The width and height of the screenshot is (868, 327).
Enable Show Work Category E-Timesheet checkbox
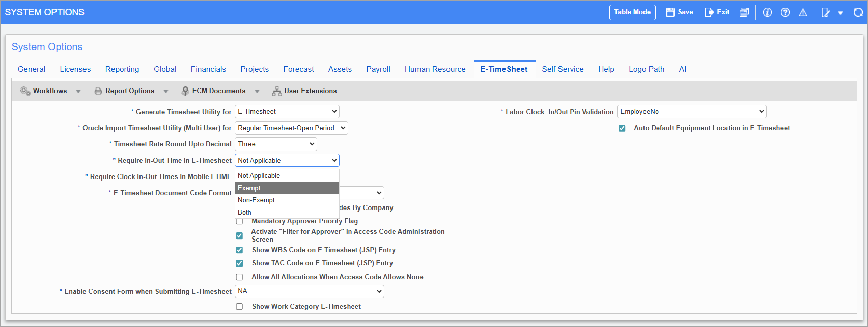pyautogui.click(x=239, y=307)
